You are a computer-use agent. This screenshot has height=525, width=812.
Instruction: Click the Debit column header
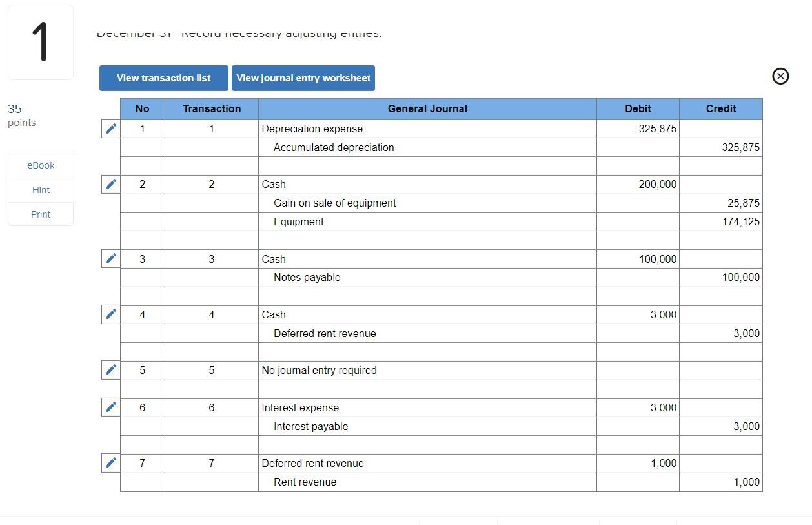tap(638, 109)
